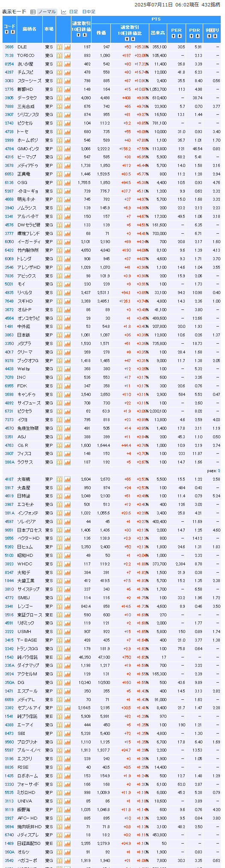Select the イーガーディ company name
The image size is (225, 868).
pos(28,242)
